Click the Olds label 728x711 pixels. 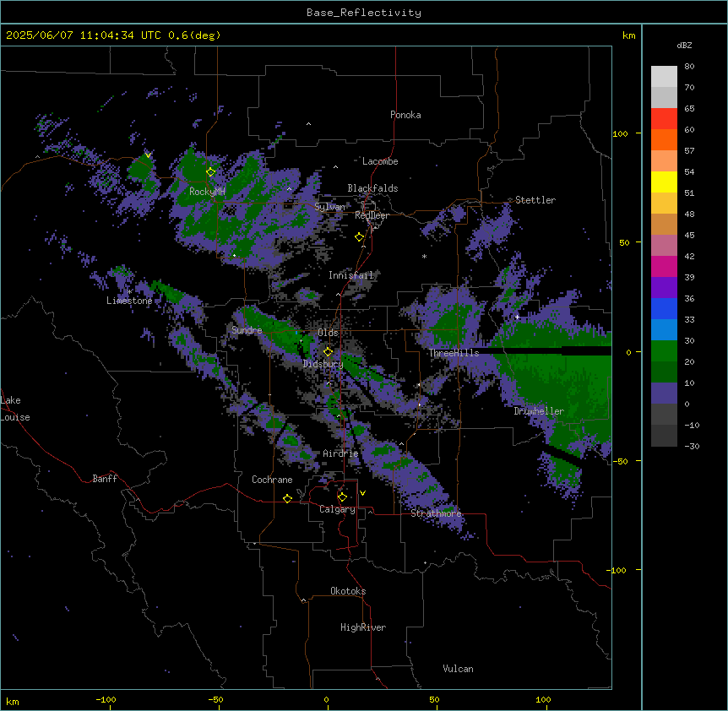tap(328, 333)
